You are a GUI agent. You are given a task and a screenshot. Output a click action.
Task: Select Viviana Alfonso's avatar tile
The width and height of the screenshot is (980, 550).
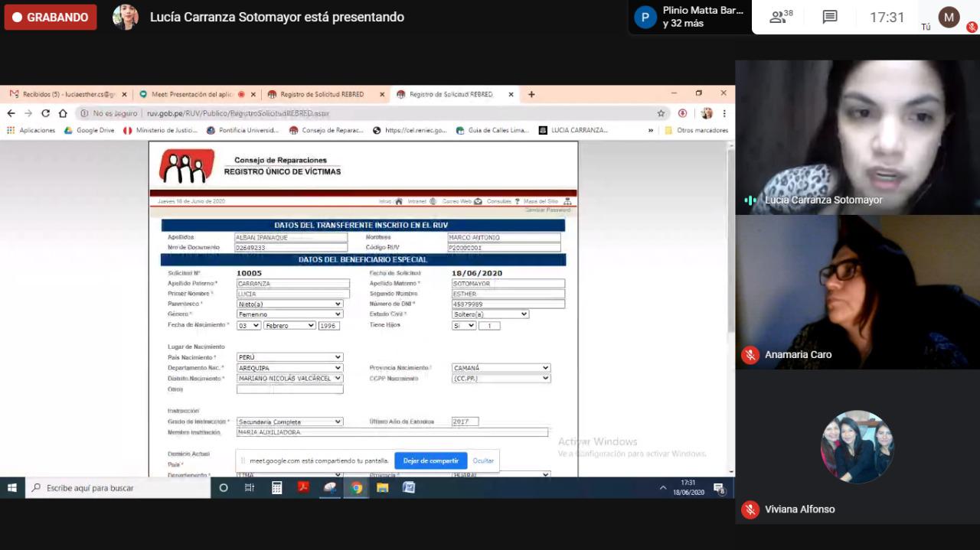tap(857, 447)
